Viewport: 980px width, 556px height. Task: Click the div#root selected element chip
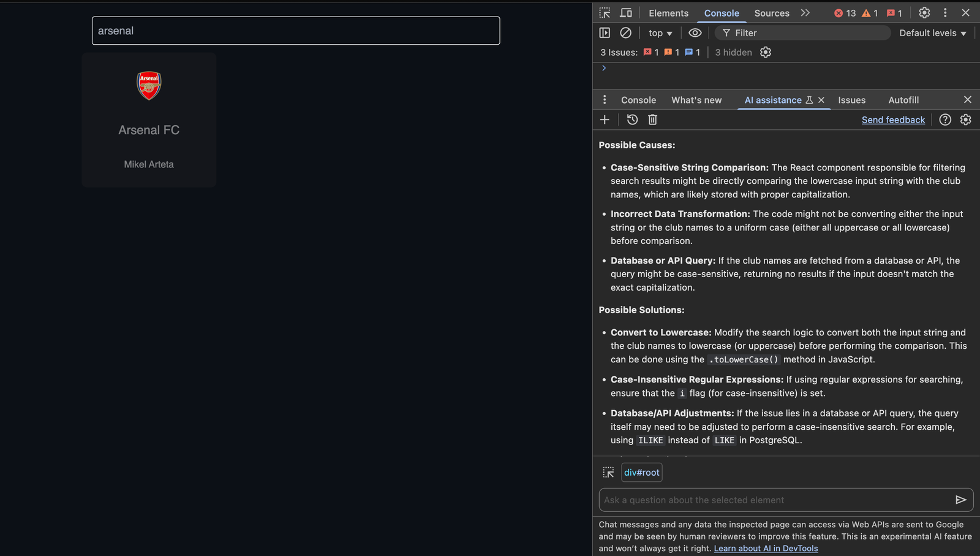tap(641, 473)
